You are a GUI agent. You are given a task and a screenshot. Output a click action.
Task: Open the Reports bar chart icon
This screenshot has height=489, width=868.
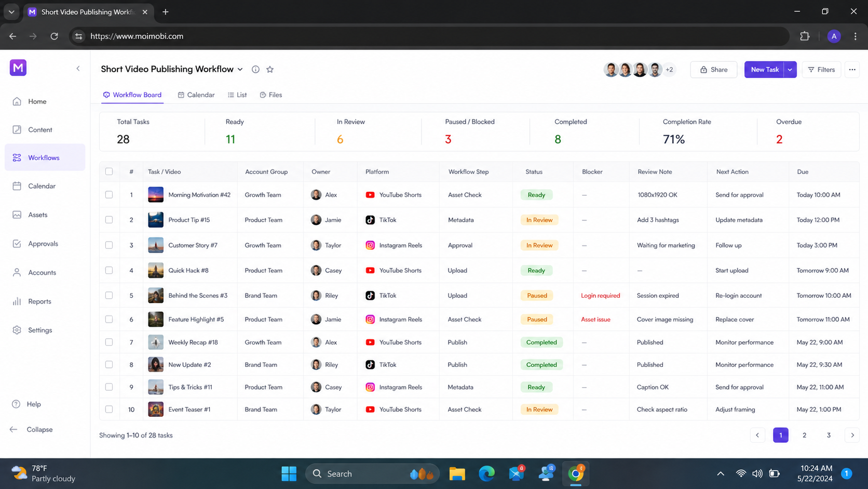point(17,301)
